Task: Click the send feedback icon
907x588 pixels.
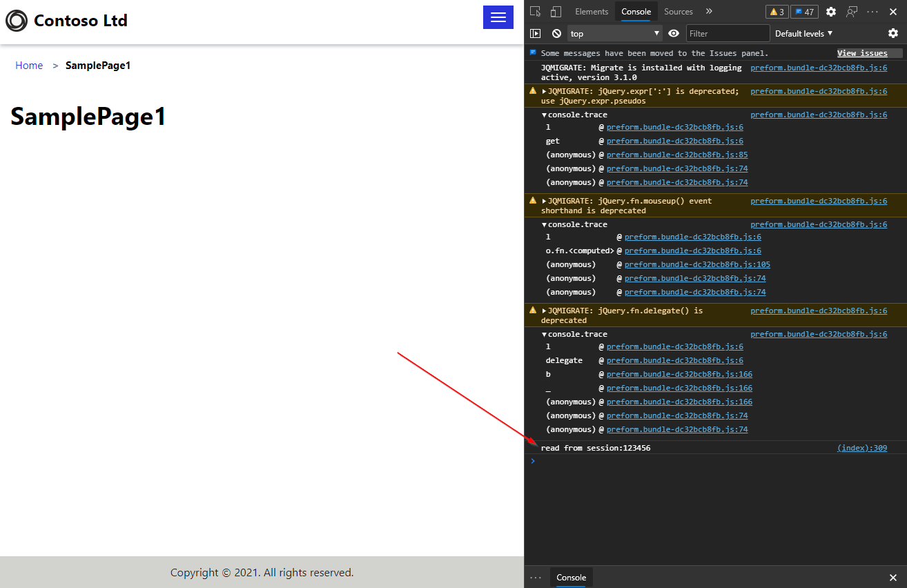Action: point(852,12)
